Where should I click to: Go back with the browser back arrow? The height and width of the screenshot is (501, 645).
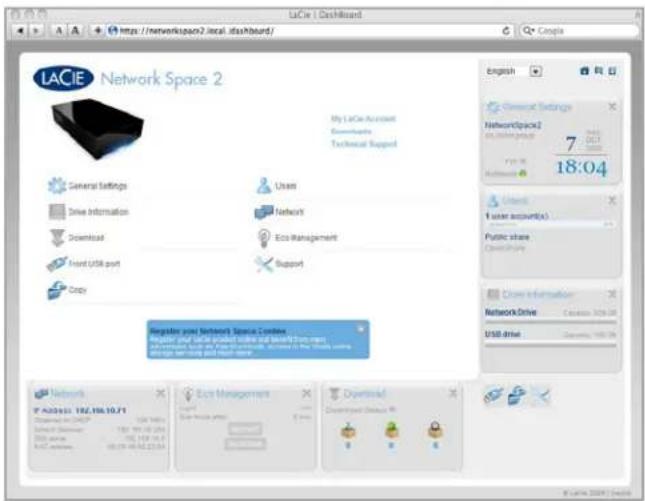coord(20,31)
